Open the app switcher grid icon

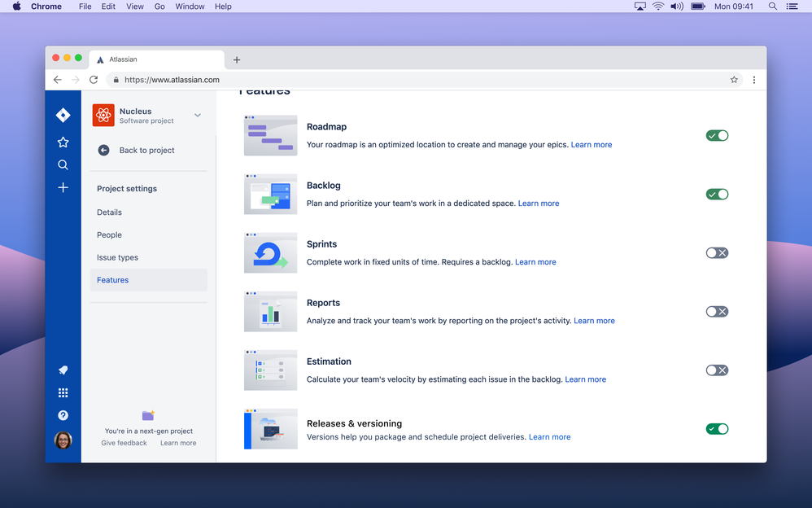pos(63,393)
